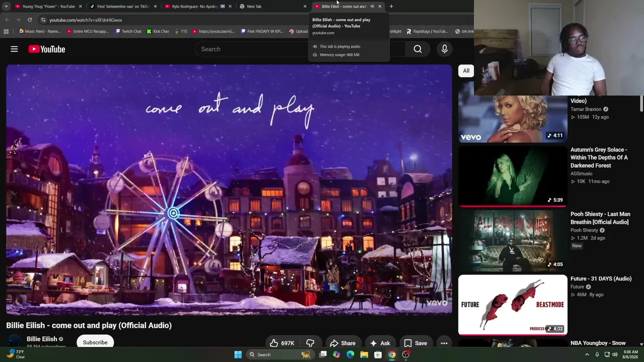This screenshot has width=644, height=362.
Task: Save the video to a playlist
Action: 416,343
